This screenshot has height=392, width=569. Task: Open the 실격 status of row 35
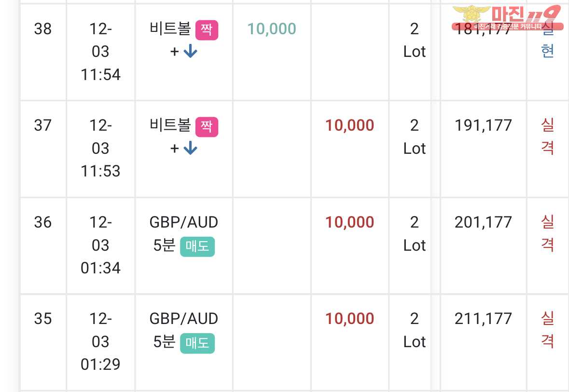pos(547,330)
